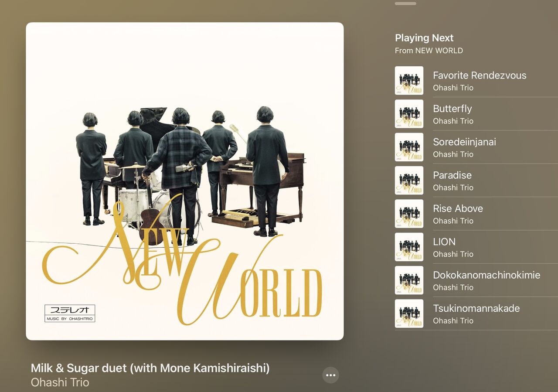Tap Ohashi Trio under Soredeiinjanai

(453, 154)
